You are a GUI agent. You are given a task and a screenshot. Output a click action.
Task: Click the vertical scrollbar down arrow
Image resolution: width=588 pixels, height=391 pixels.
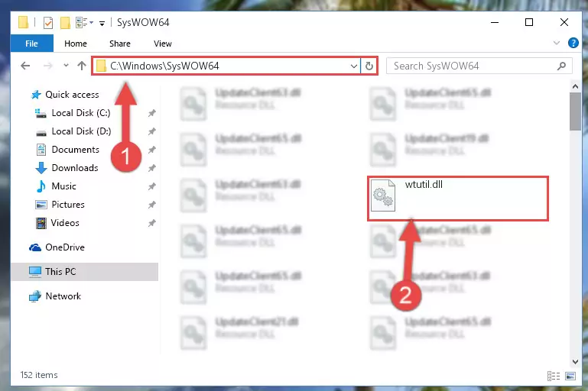click(x=575, y=362)
